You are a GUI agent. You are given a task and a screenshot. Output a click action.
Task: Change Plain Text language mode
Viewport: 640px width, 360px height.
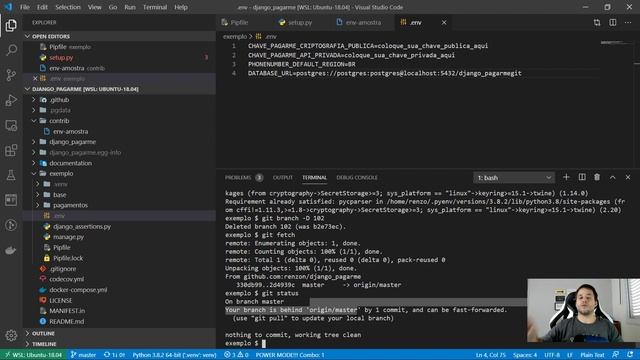[592, 355]
